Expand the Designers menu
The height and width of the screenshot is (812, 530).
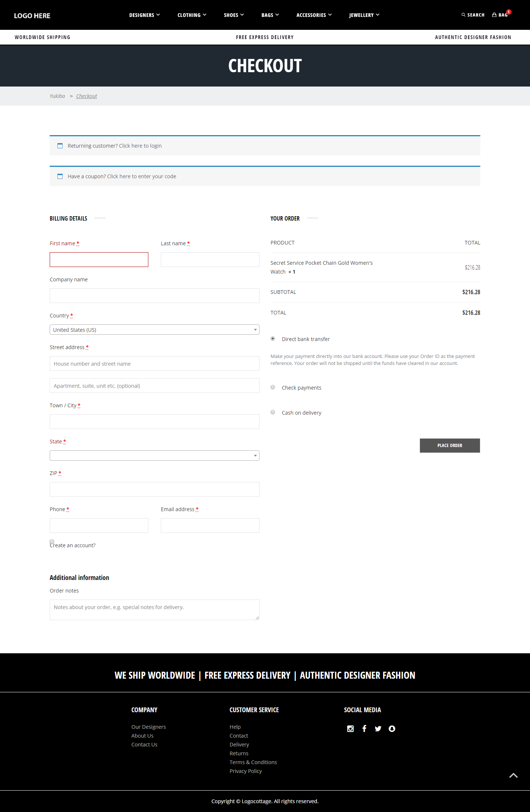pyautogui.click(x=144, y=15)
